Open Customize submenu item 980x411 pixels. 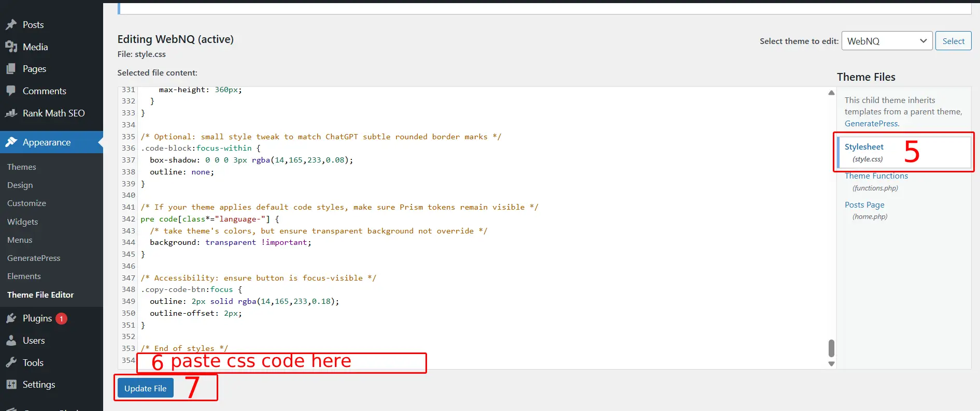(26, 203)
